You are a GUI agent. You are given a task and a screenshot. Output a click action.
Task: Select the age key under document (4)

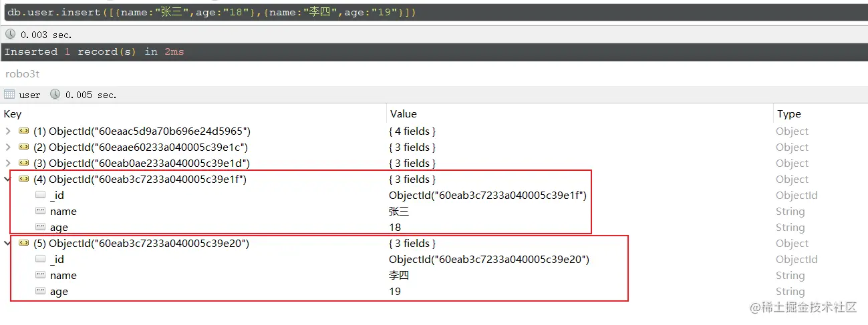(59, 228)
